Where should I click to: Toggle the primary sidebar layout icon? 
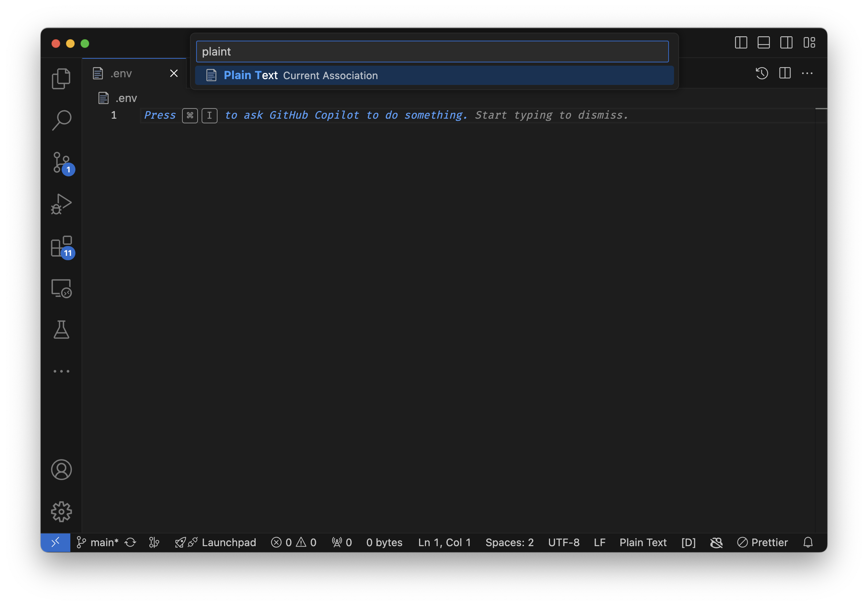tap(741, 43)
